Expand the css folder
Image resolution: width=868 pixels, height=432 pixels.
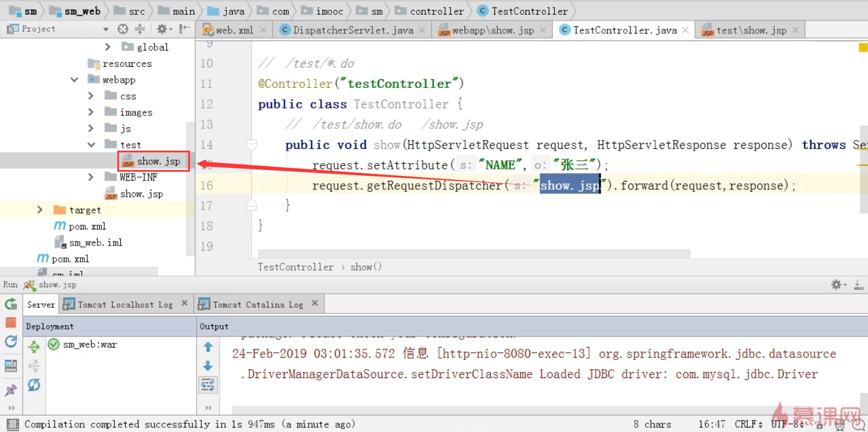(x=91, y=96)
